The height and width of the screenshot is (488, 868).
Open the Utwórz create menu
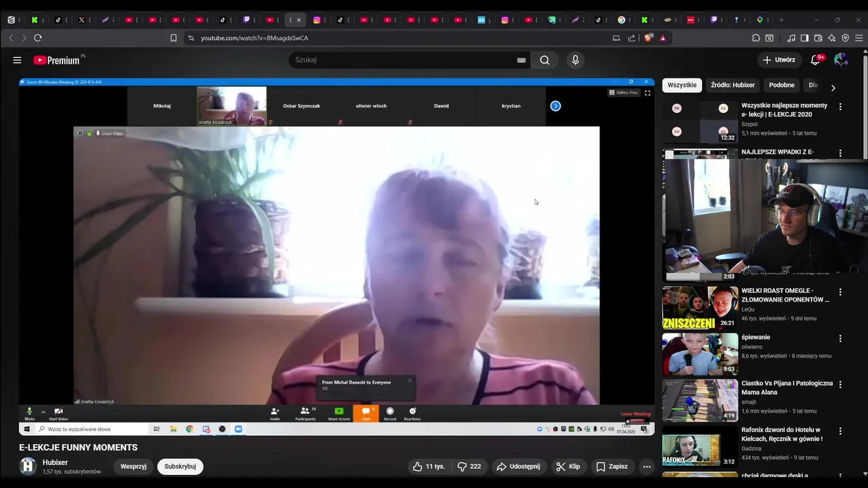(x=779, y=60)
